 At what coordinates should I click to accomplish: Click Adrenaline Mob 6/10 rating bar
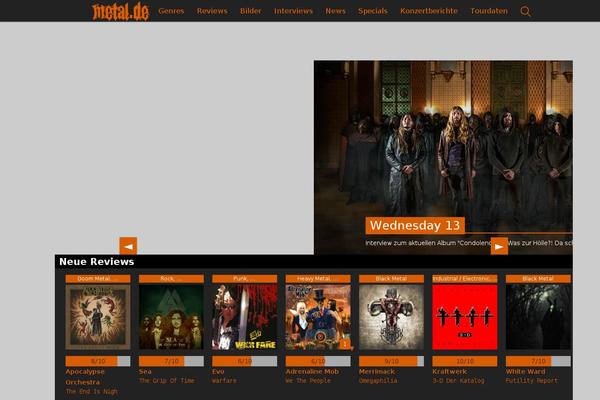(318, 361)
